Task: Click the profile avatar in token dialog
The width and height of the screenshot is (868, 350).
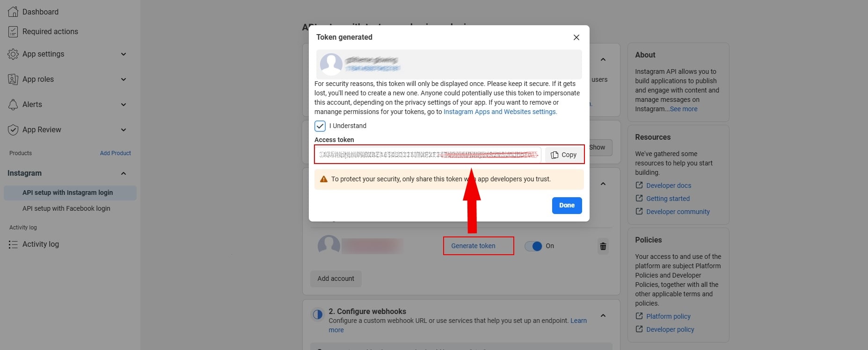Action: click(x=331, y=64)
